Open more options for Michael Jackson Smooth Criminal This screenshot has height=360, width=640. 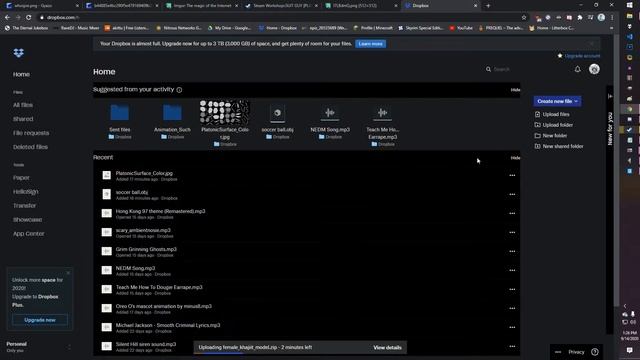(512, 327)
